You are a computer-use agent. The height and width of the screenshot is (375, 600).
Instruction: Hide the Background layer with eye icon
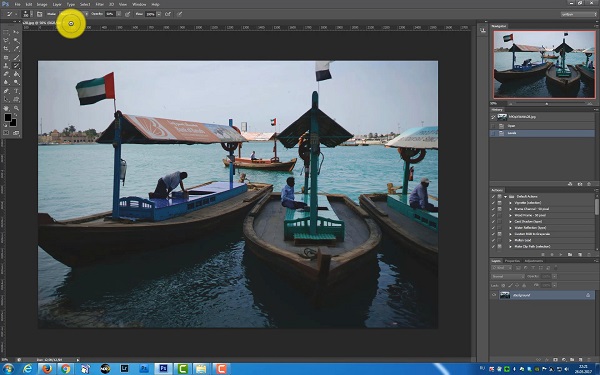(494, 295)
